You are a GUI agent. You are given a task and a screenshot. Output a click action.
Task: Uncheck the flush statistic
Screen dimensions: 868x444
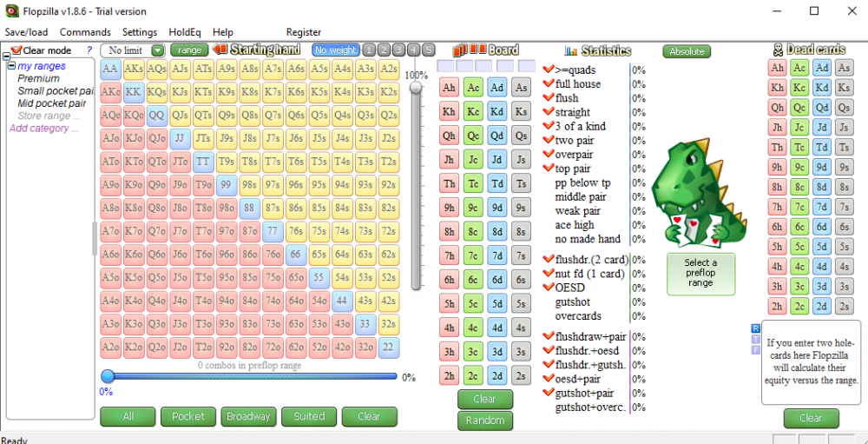(x=549, y=97)
